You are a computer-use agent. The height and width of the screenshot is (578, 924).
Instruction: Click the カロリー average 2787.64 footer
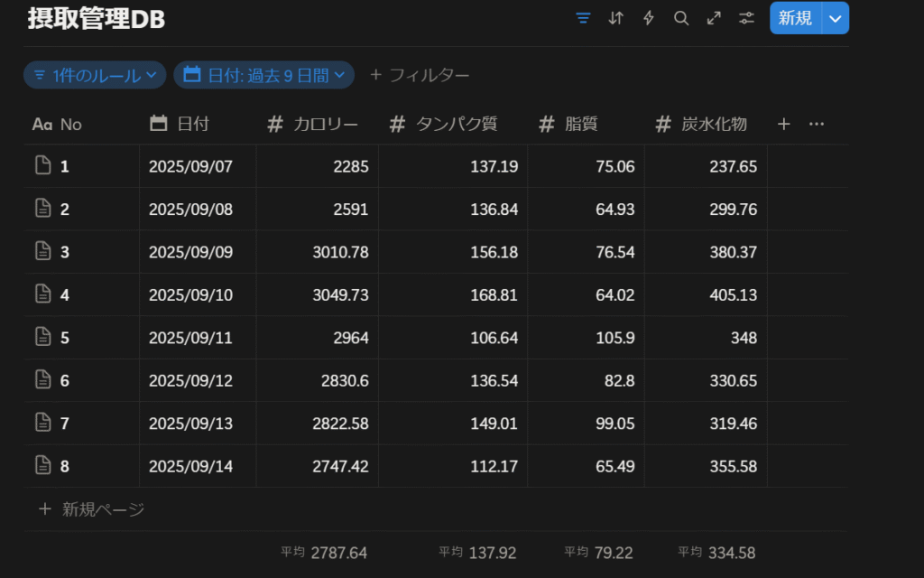point(324,553)
